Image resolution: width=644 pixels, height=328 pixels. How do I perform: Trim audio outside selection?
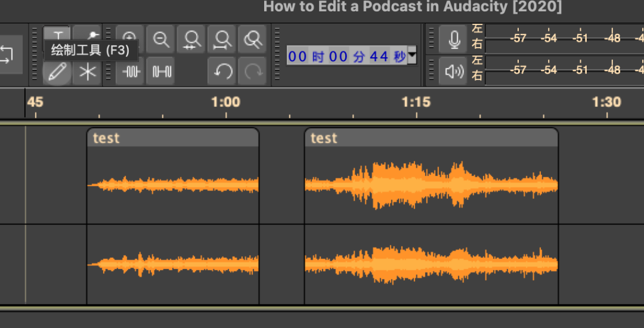tap(131, 72)
